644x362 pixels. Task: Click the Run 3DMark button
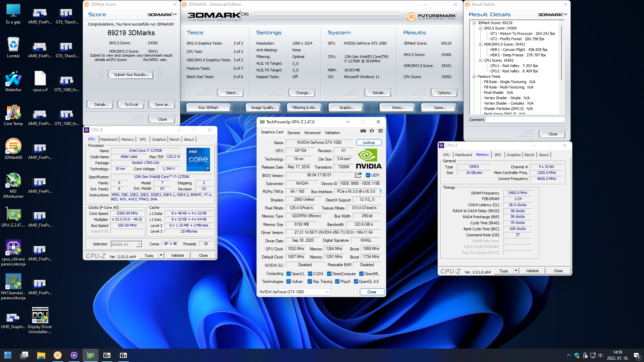coord(208,108)
